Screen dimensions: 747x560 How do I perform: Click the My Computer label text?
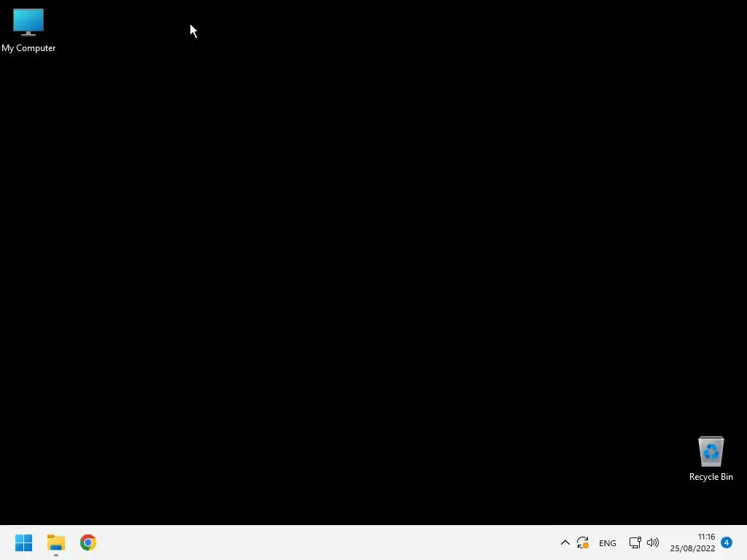[x=28, y=48]
